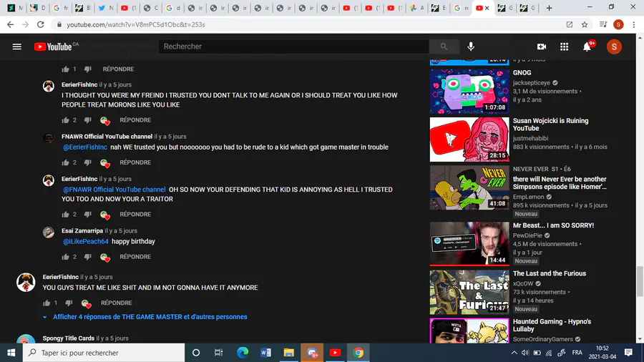Dislike the 'YOU GUYS TREAT ME LIKE' comment
Viewport: 644px width, 362px height.
69,303
